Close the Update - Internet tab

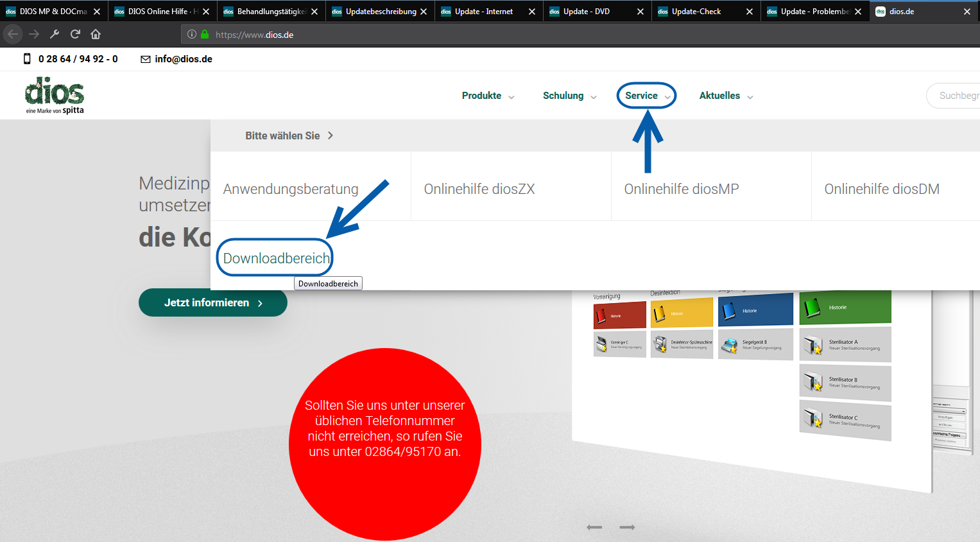(x=532, y=12)
